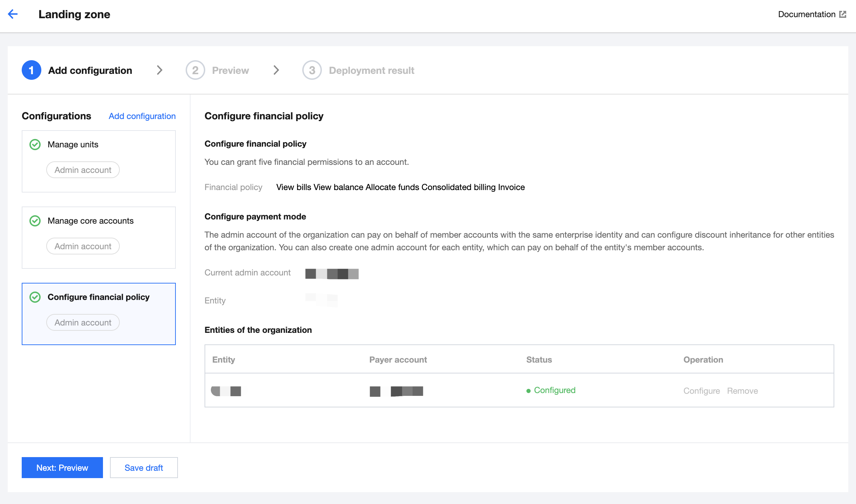
Task: Click the Deployment result step label
Action: pos(371,70)
